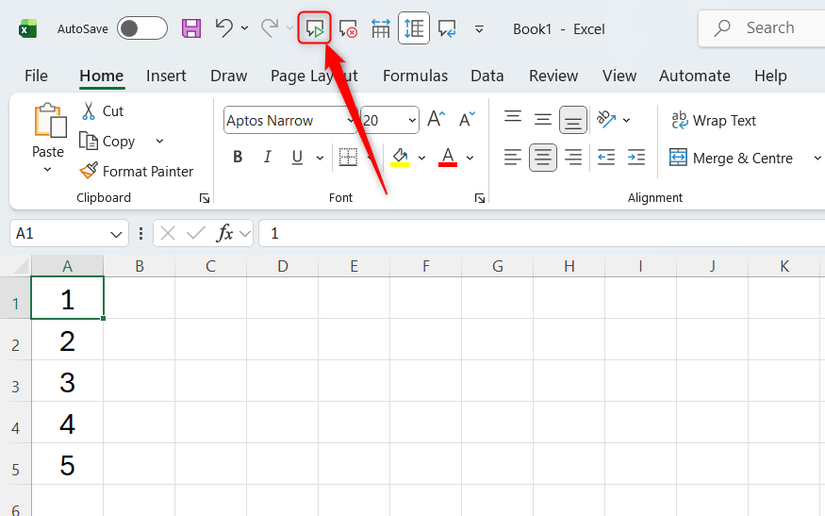Align text left

(512, 157)
